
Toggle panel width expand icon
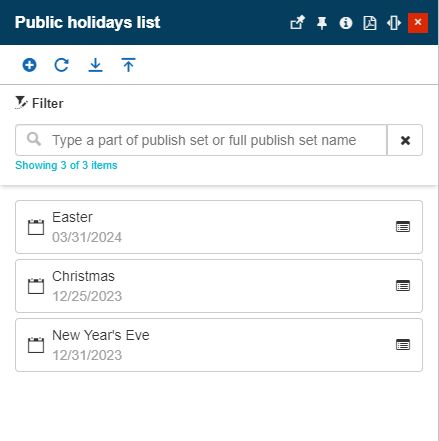coord(394,23)
